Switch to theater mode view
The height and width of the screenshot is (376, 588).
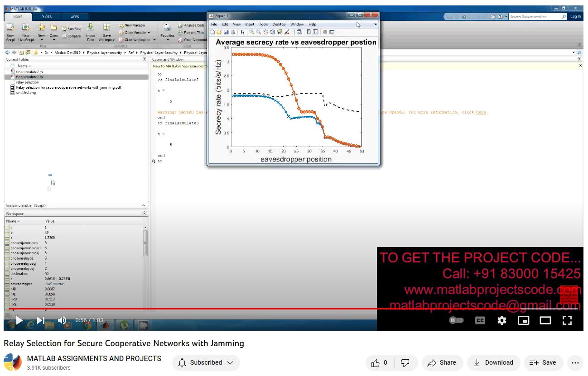545,320
